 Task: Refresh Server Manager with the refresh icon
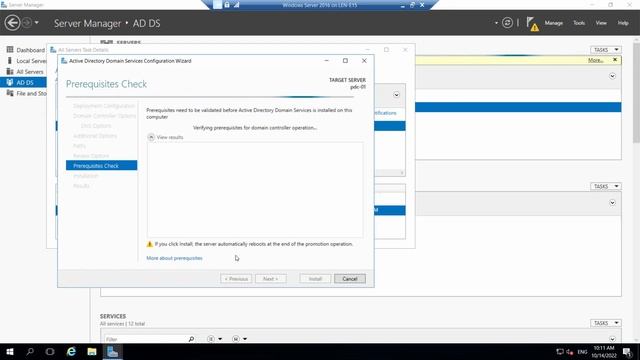click(507, 23)
